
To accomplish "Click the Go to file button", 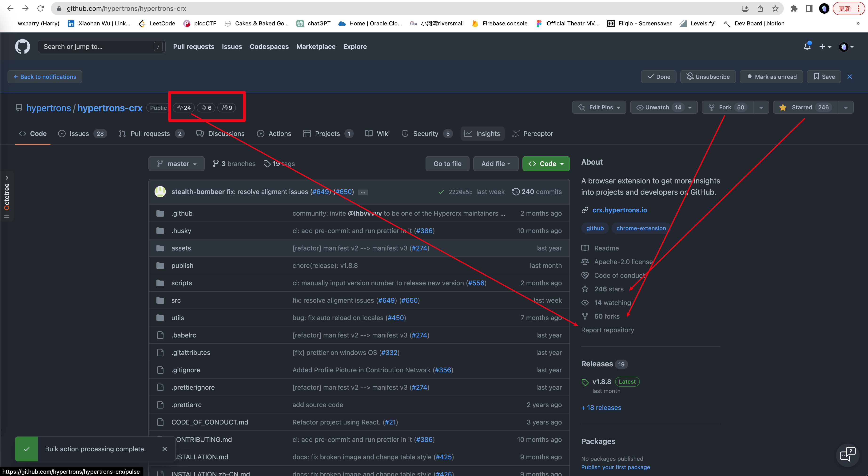I will pos(447,163).
